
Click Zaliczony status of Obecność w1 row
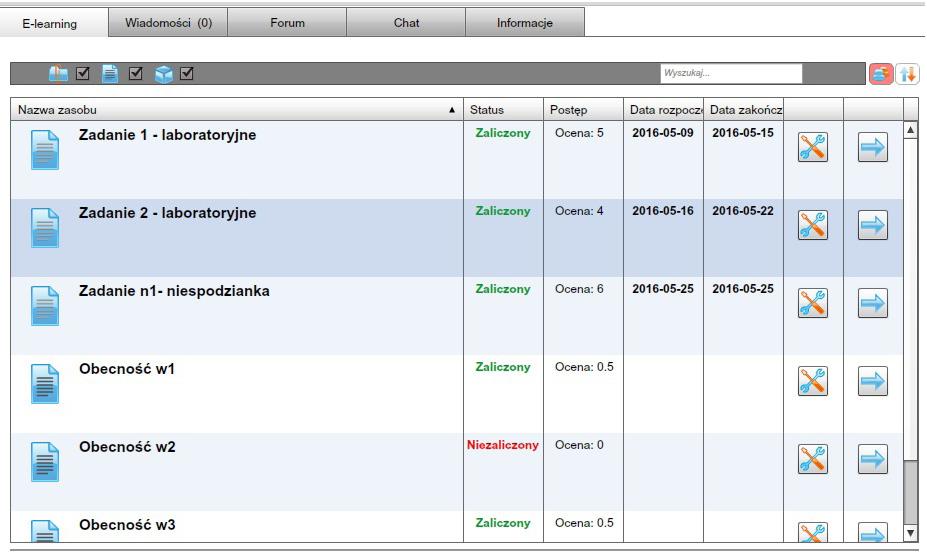tap(503, 368)
